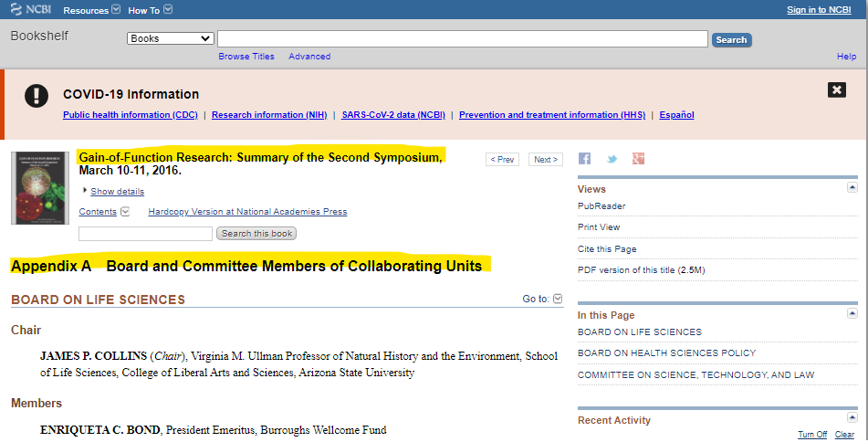
Task: Click the Contents link
Action: [98, 212]
